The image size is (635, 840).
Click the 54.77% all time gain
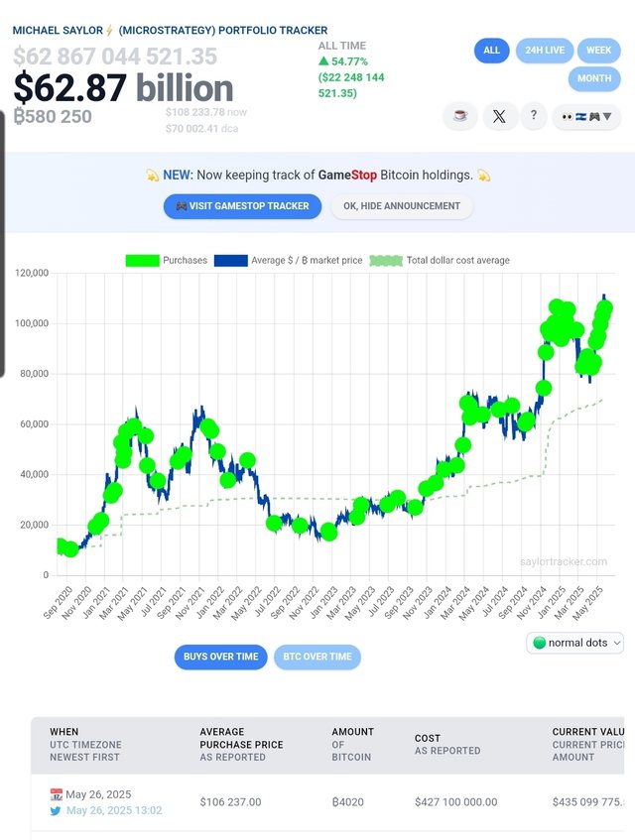click(x=343, y=61)
